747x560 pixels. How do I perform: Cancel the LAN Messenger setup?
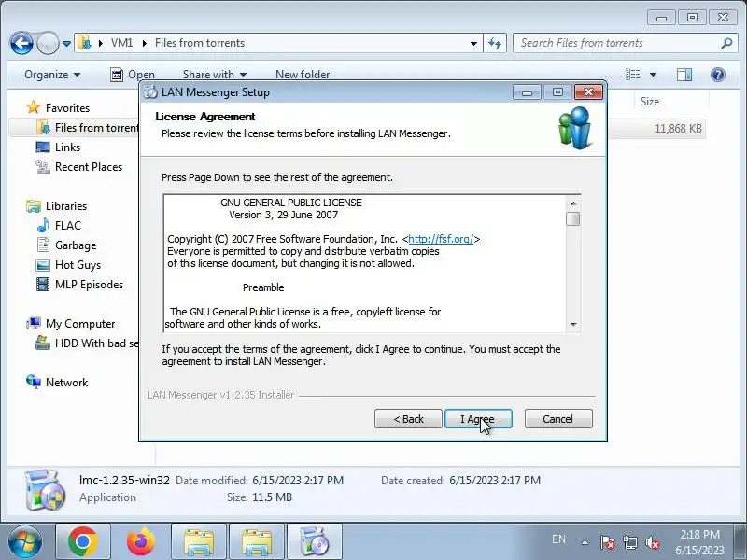click(x=558, y=418)
